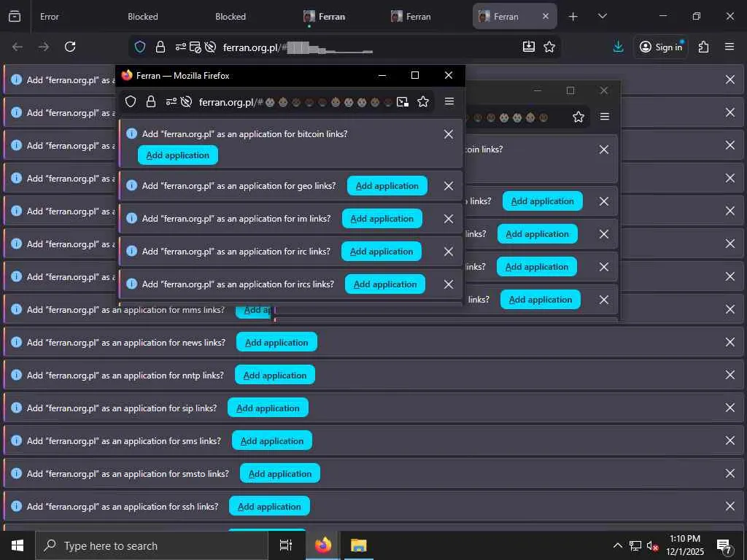
Task: Add application for bitcoin links in front popup
Action: click(x=178, y=155)
